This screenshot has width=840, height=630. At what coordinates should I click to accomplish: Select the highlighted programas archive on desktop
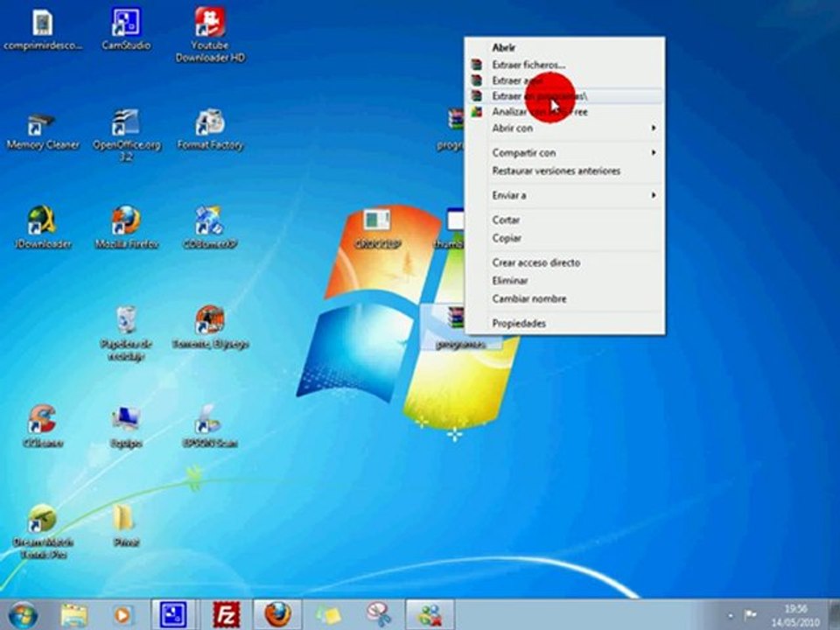point(459,328)
